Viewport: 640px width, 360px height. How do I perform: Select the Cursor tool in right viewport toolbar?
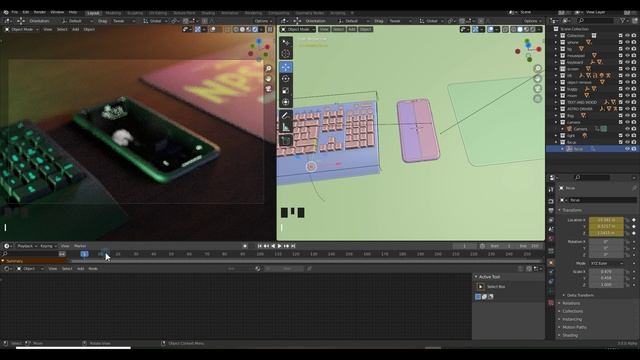[286, 54]
